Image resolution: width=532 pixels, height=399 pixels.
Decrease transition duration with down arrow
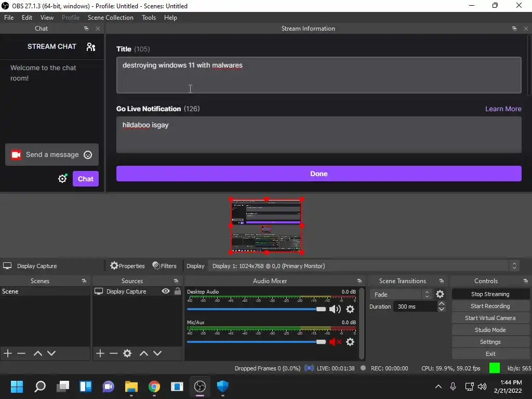click(x=442, y=309)
